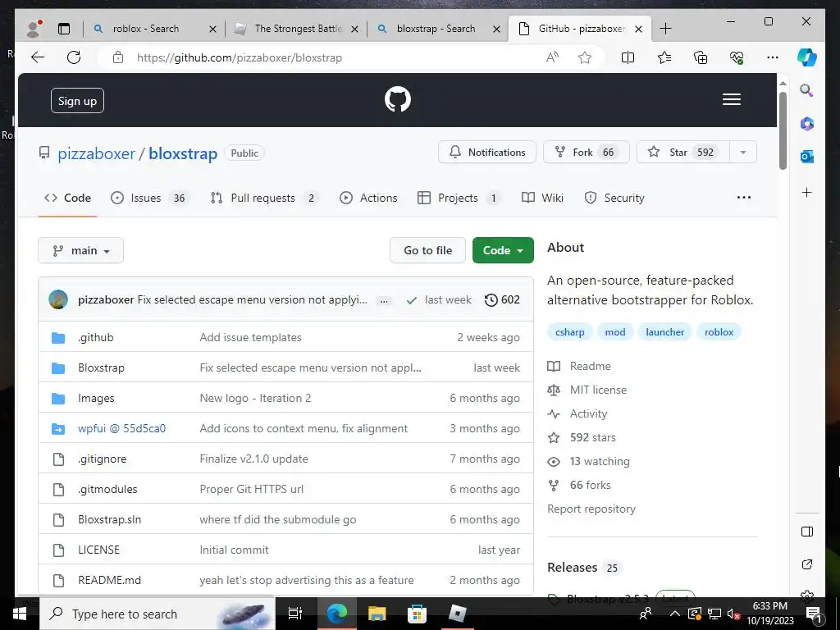The image size is (840, 630).
Task: Open the MIT license link
Action: point(598,390)
